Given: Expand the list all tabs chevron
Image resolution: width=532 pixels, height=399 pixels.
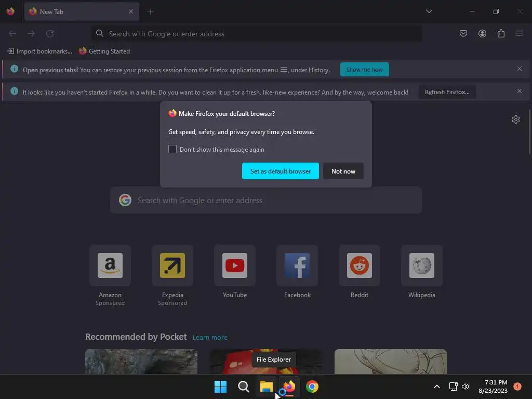Looking at the screenshot, I should (x=429, y=11).
